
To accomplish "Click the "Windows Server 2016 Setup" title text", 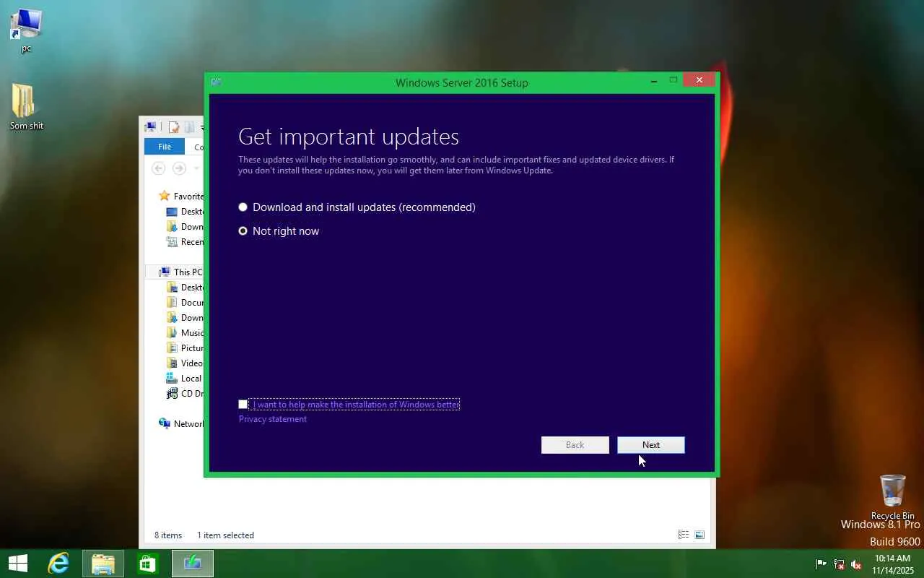I will [462, 83].
